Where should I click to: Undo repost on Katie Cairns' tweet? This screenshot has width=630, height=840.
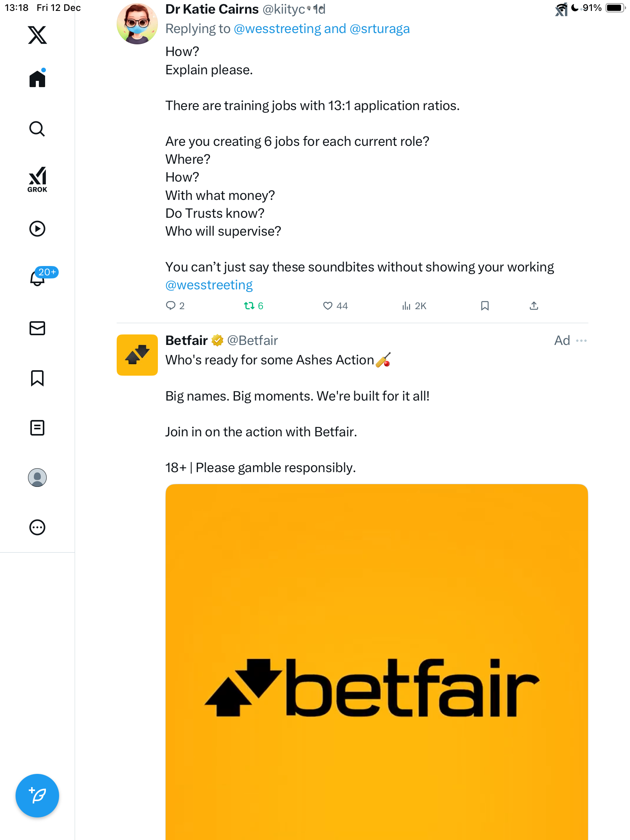click(249, 306)
